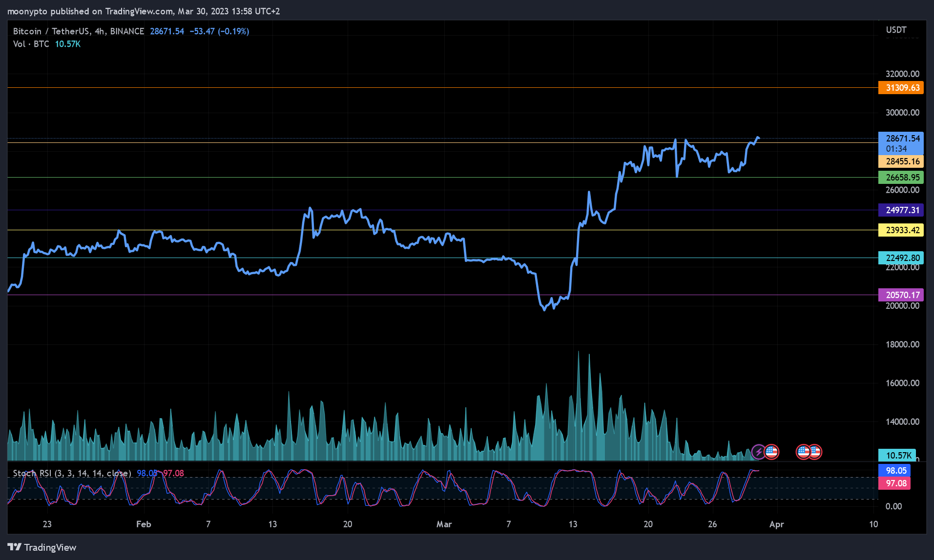Image resolution: width=934 pixels, height=560 pixels.
Task: Click the orange 31309.63 price label
Action: pyautogui.click(x=901, y=88)
